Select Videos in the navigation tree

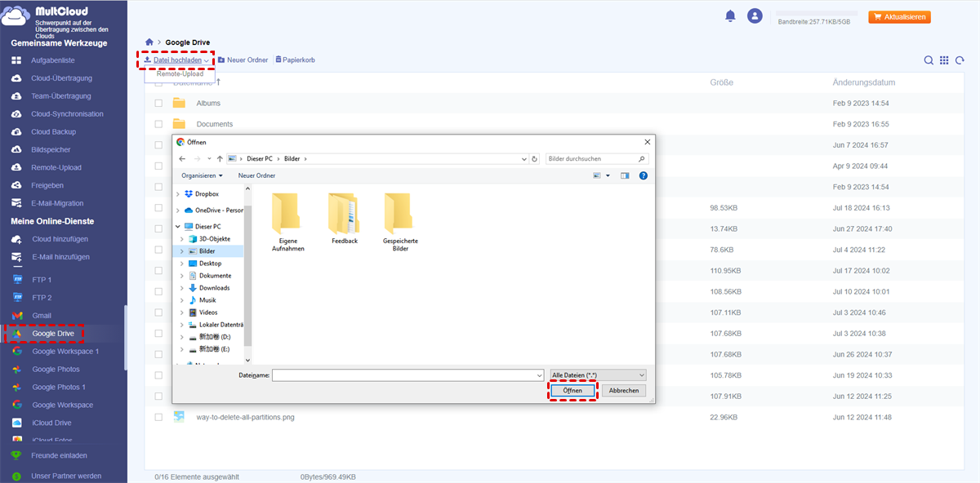pyautogui.click(x=207, y=312)
